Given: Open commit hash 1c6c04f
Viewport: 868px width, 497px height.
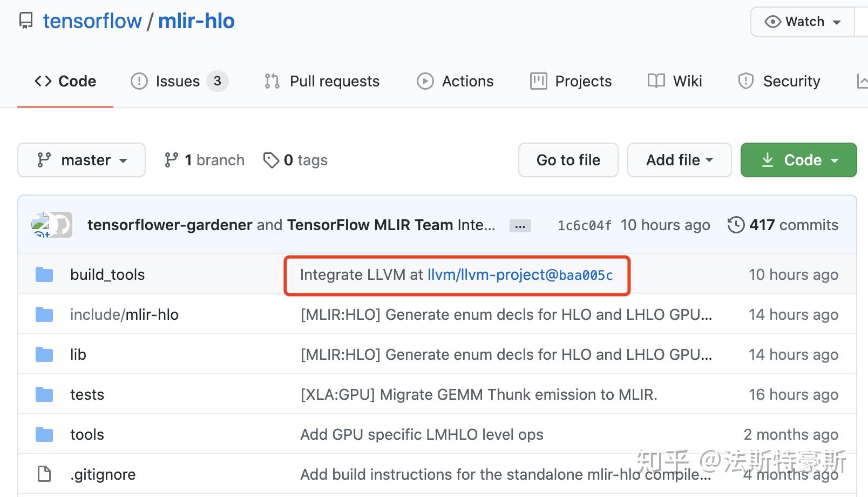Looking at the screenshot, I should tap(584, 225).
